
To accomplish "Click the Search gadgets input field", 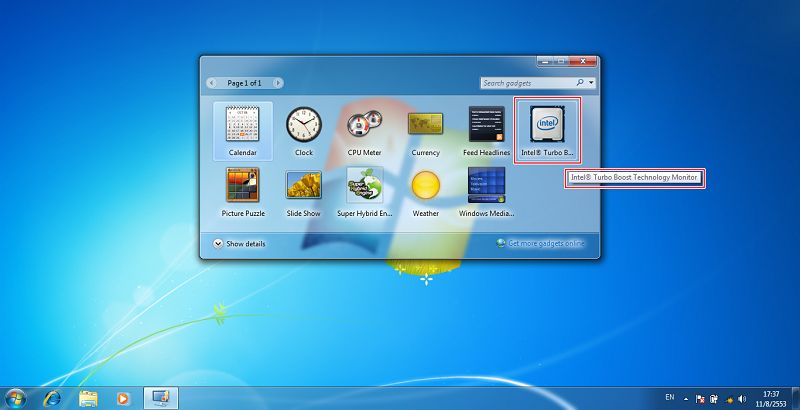I will 527,83.
